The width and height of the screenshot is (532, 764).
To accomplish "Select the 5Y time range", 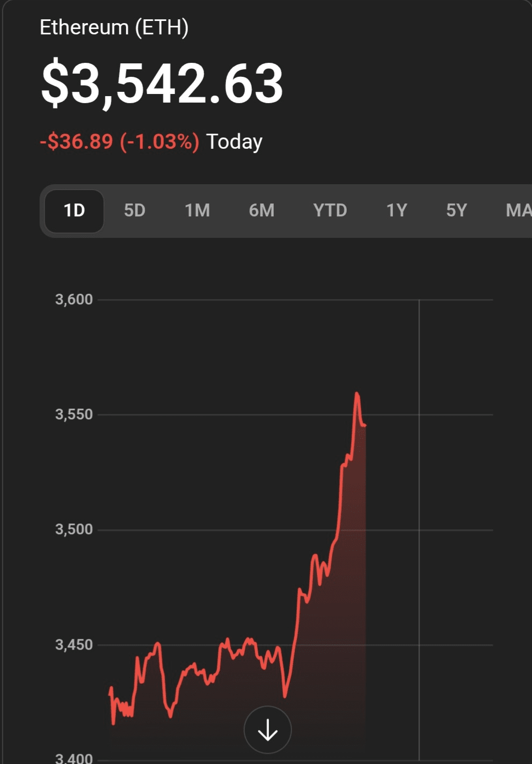I will pos(456,210).
